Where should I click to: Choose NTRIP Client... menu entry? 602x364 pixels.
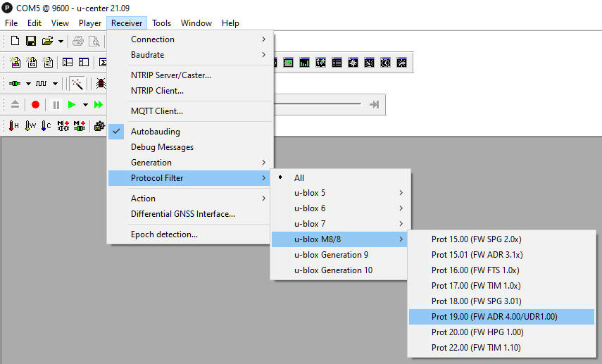(190, 91)
